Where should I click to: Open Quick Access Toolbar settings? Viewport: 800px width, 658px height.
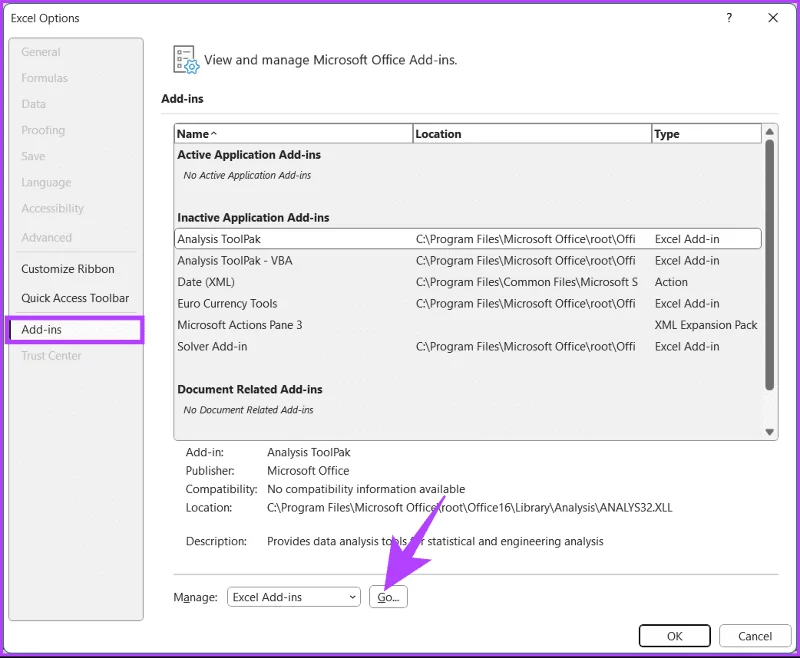coord(75,298)
